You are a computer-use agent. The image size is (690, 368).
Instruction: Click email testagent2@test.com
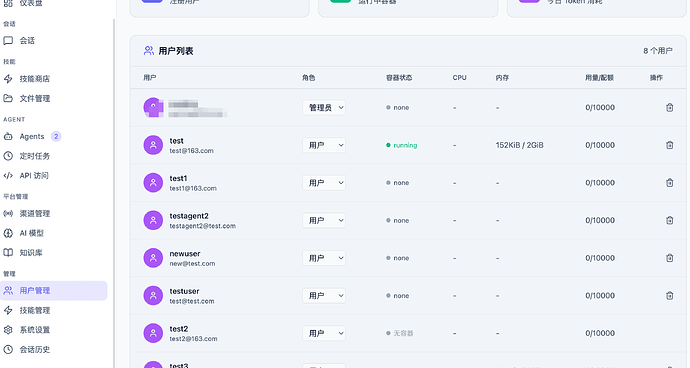[202, 226]
